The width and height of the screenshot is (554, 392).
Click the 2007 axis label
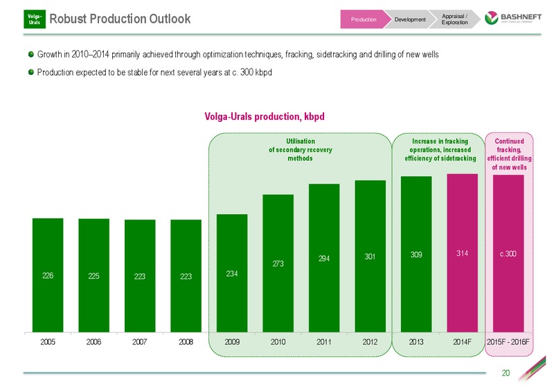(140, 342)
